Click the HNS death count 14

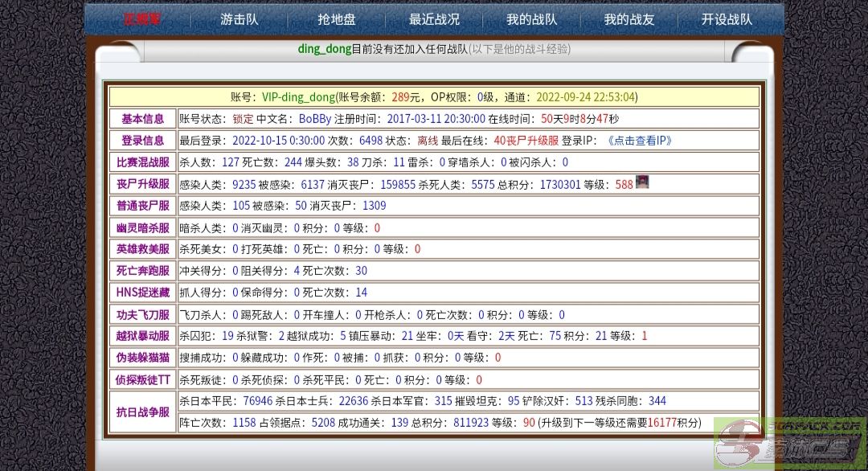361,293
